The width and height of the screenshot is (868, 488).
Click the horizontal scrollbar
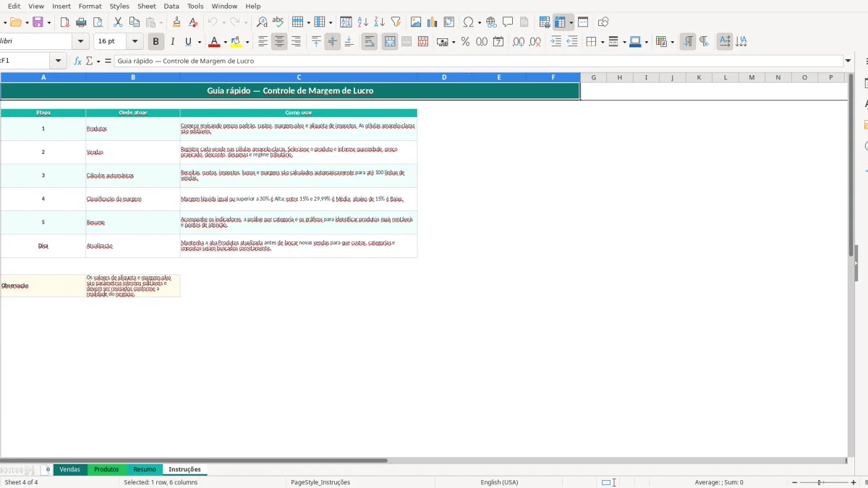194,461
